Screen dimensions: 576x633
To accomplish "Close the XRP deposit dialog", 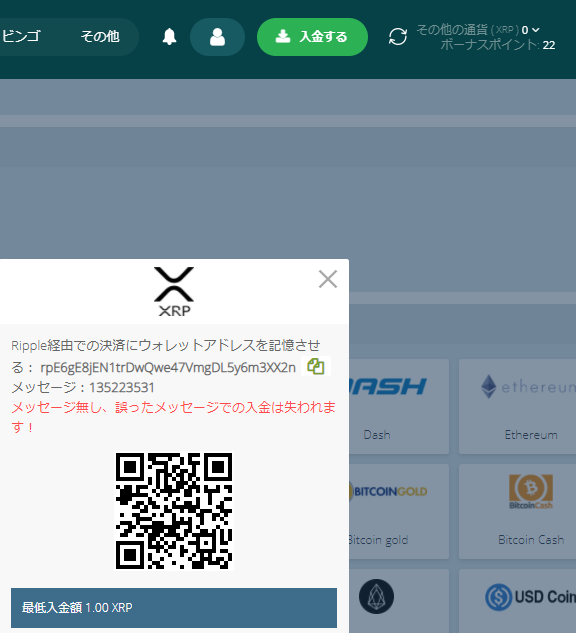I will point(327,279).
